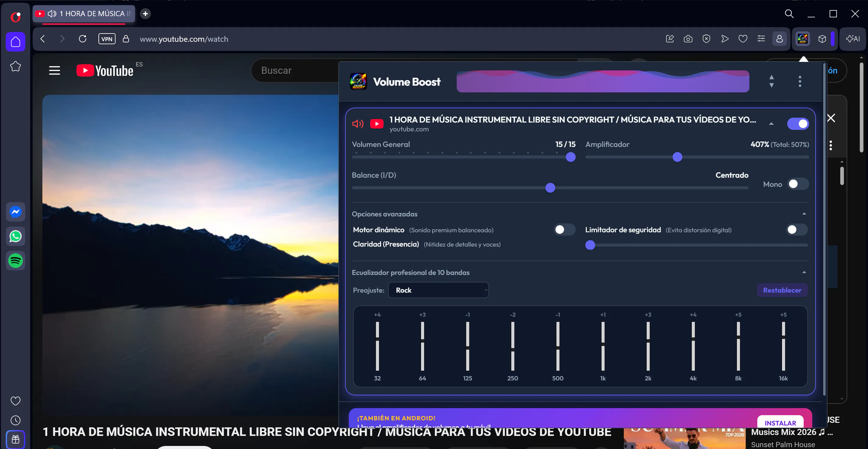Open the Opera sidebar bookmarks star

[16, 66]
